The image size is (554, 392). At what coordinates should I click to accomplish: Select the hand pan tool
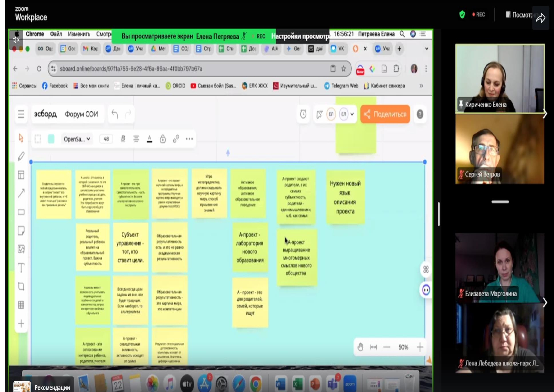click(x=360, y=347)
